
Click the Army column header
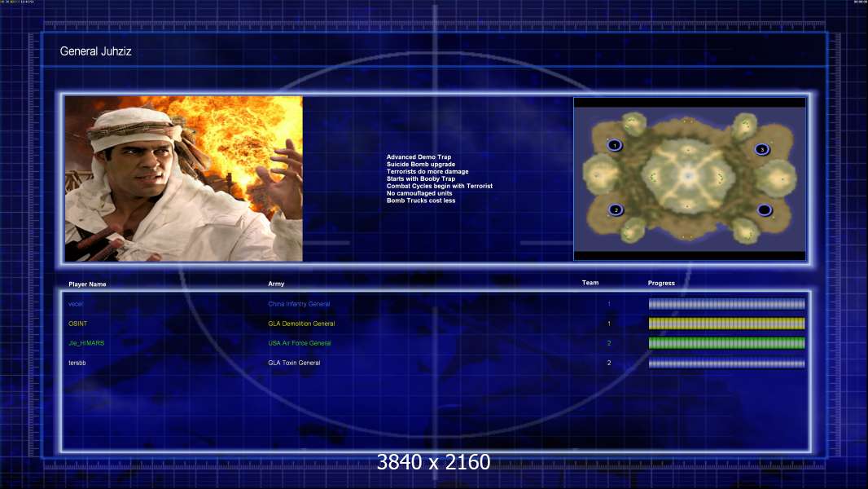tap(276, 284)
